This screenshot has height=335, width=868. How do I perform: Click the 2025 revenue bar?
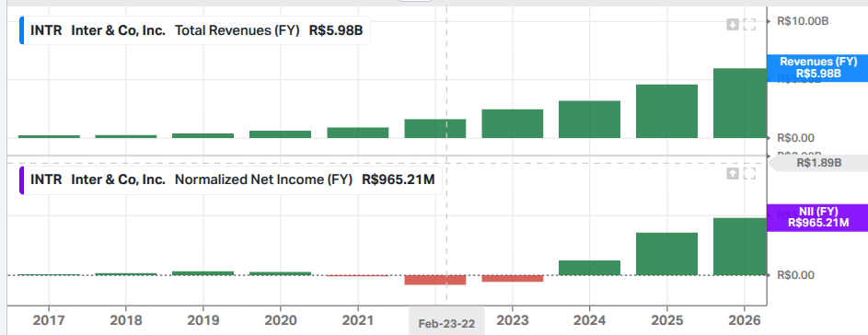pos(666,111)
